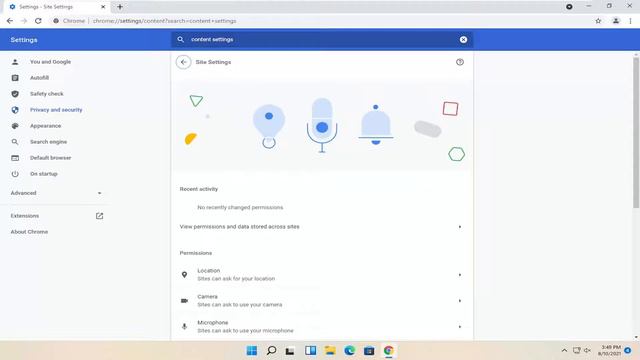This screenshot has height=360, width=640.
Task: Click the browser Back arrow
Action: point(10,21)
